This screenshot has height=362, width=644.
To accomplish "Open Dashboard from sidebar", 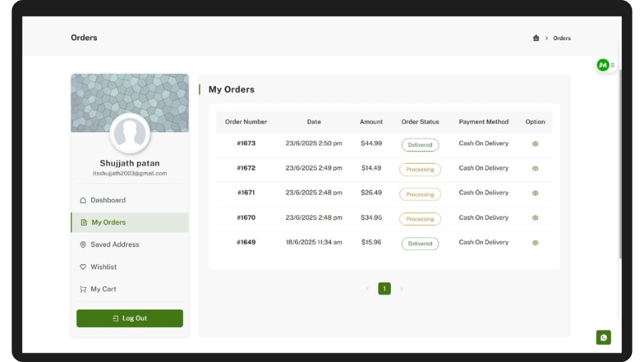I will pos(129,200).
